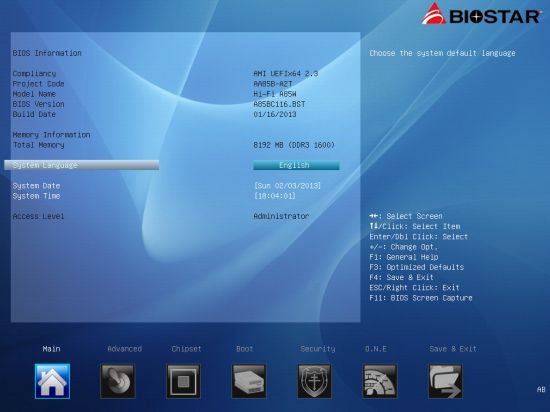Screen dimensions: 550x412
Task: Select the O.N.E tab label
Action: click(x=376, y=349)
